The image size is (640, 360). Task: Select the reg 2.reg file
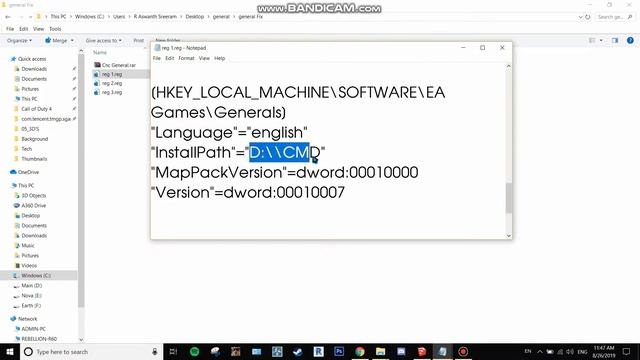tap(108, 83)
